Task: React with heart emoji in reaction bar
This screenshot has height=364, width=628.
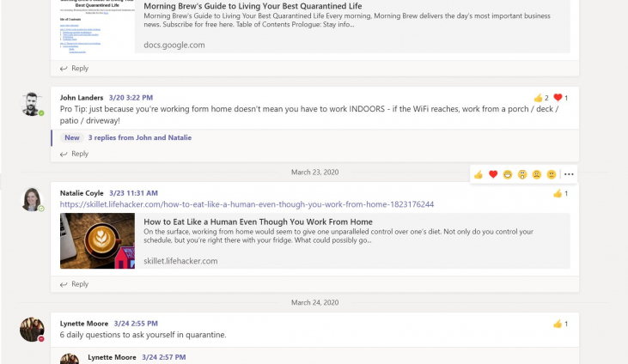Action: click(x=493, y=174)
